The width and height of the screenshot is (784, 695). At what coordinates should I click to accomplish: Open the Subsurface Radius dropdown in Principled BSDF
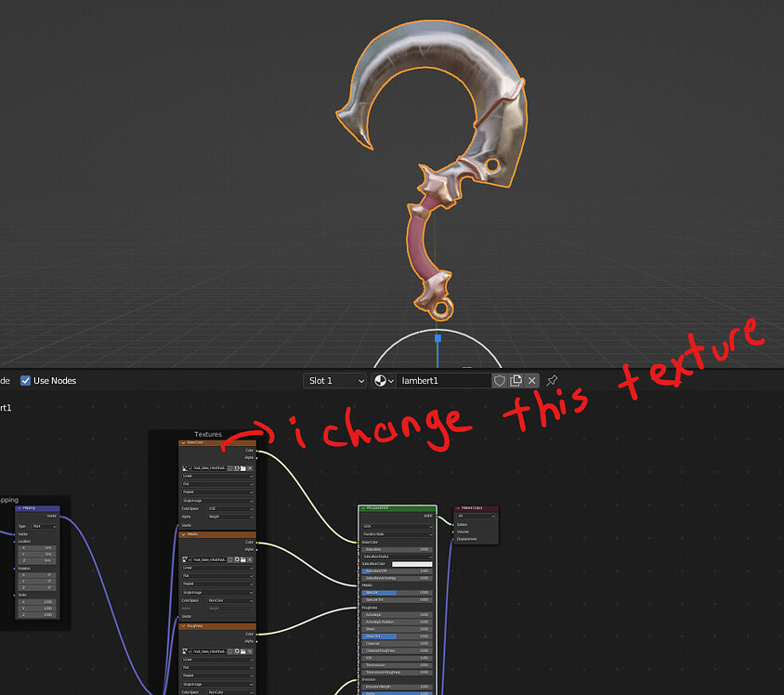click(398, 557)
